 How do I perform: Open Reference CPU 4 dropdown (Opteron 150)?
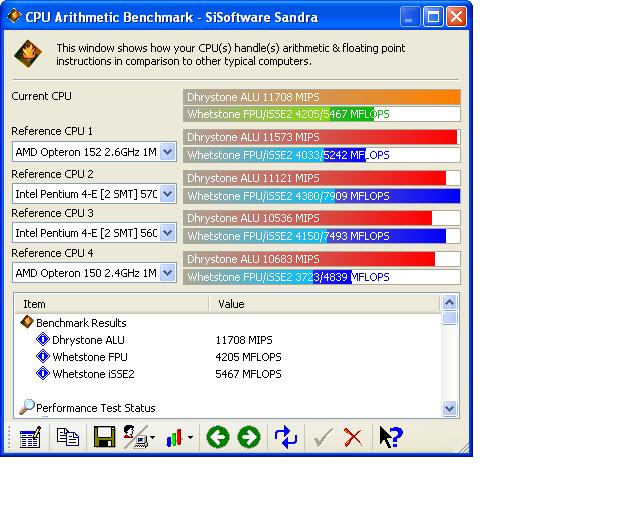point(168,273)
